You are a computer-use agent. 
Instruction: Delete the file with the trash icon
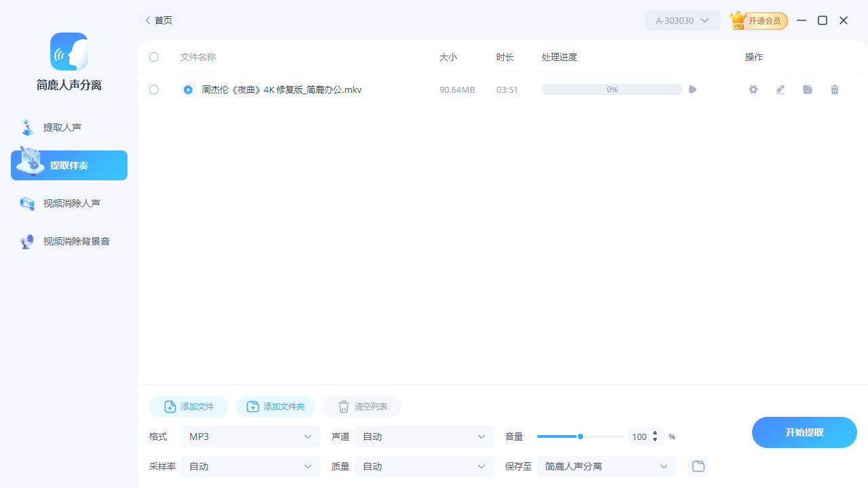[834, 89]
